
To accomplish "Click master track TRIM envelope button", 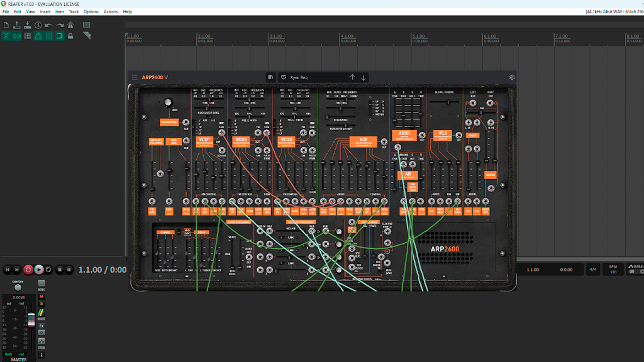I will (x=42, y=343).
